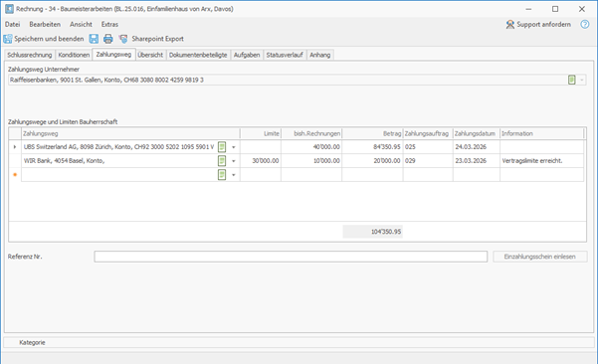The width and height of the screenshot is (598, 364).
Task: Click bish.Rechnungen cell 40'000.00
Action: [311, 147]
